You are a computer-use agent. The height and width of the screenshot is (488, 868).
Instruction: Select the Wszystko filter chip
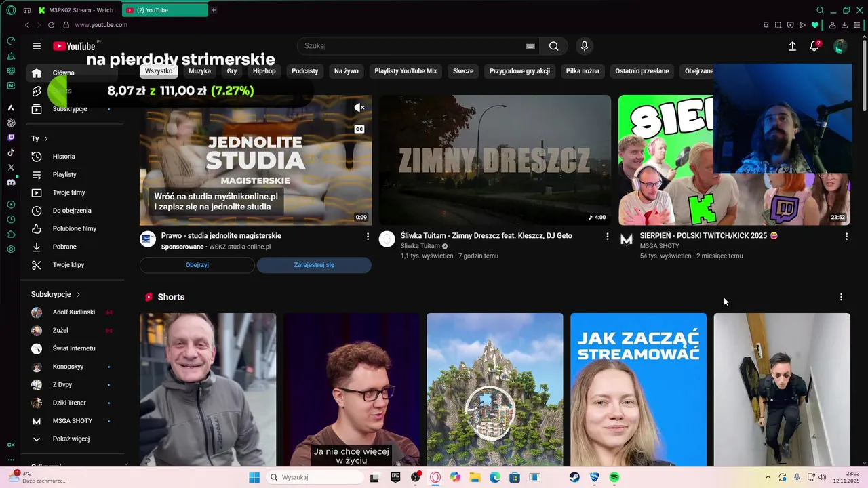click(x=159, y=71)
